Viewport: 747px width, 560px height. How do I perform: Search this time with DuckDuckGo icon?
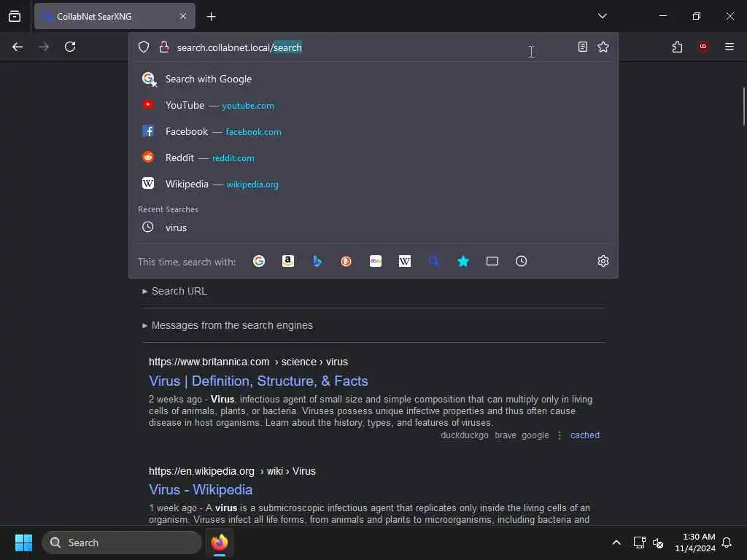[x=346, y=261]
